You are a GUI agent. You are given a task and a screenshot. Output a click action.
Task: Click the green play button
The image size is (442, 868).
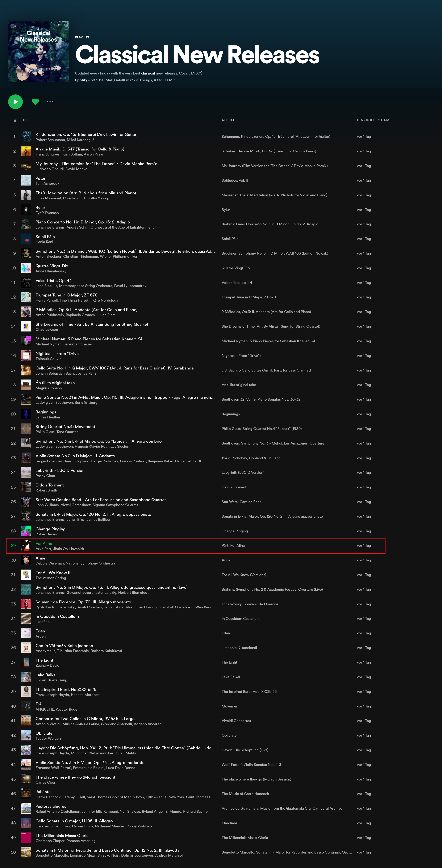(16, 101)
